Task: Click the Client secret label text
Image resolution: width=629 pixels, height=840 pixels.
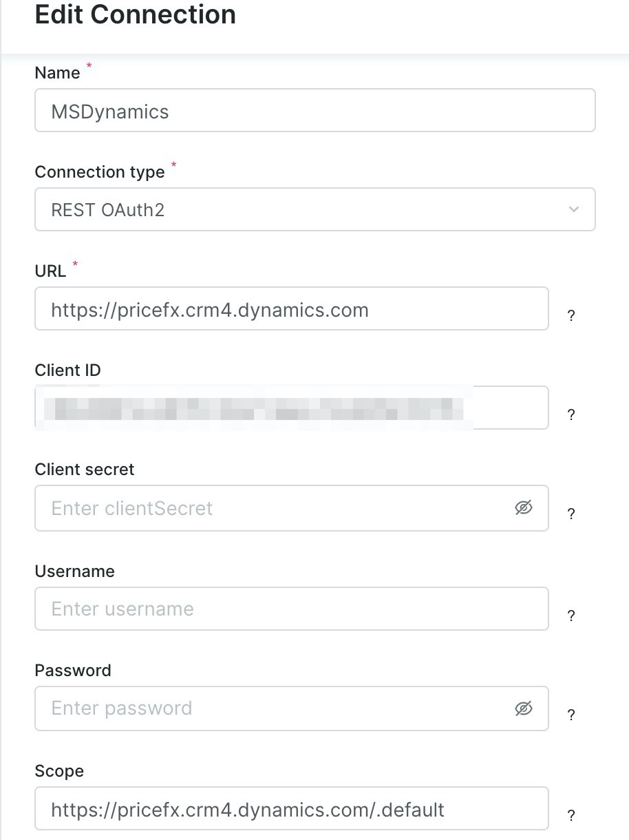Action: 85,470
